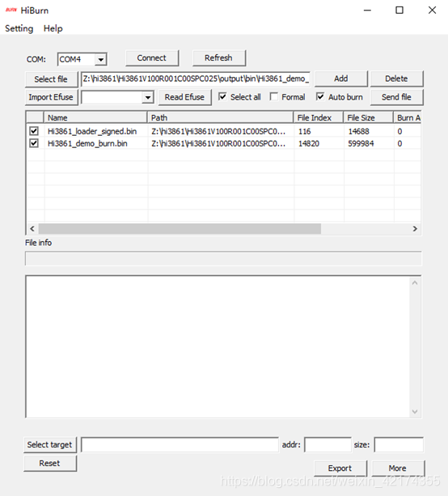Click the File Size column header

point(368,117)
